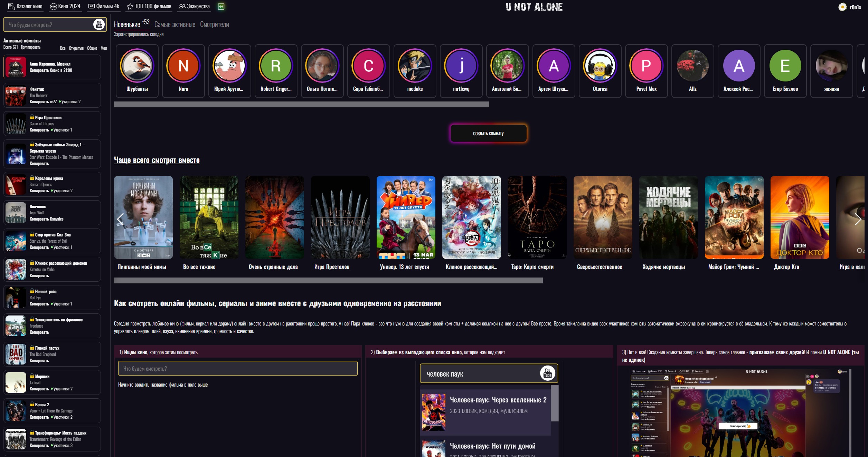Open Шурбанты user avatar
The width and height of the screenshot is (868, 457).
click(x=137, y=66)
